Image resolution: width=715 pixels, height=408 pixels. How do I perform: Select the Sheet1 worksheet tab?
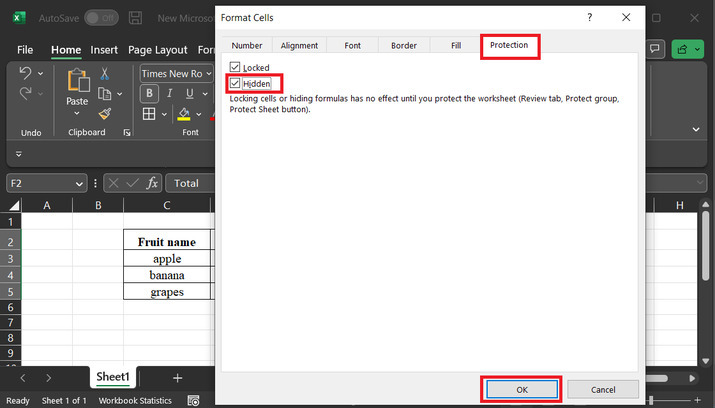click(113, 377)
